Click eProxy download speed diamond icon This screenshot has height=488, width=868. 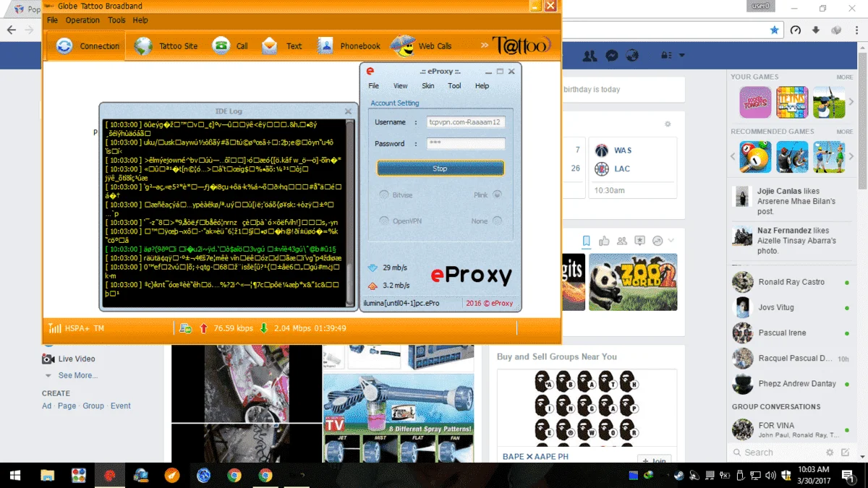373,267
